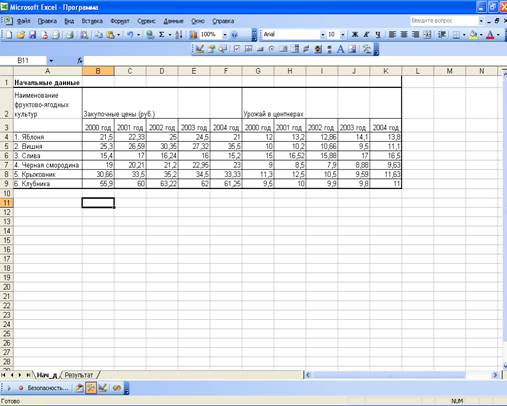The height and width of the screenshot is (406, 507).
Task: Switch to the Результат sheet tab
Action: tap(79, 375)
